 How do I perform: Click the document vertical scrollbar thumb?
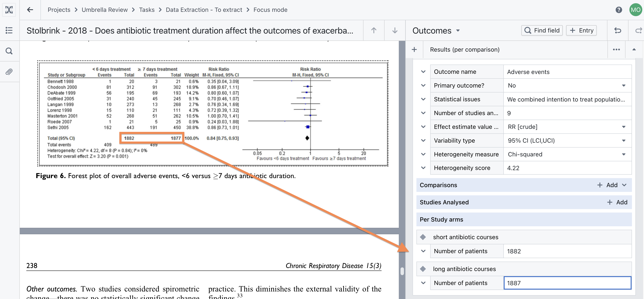402,271
